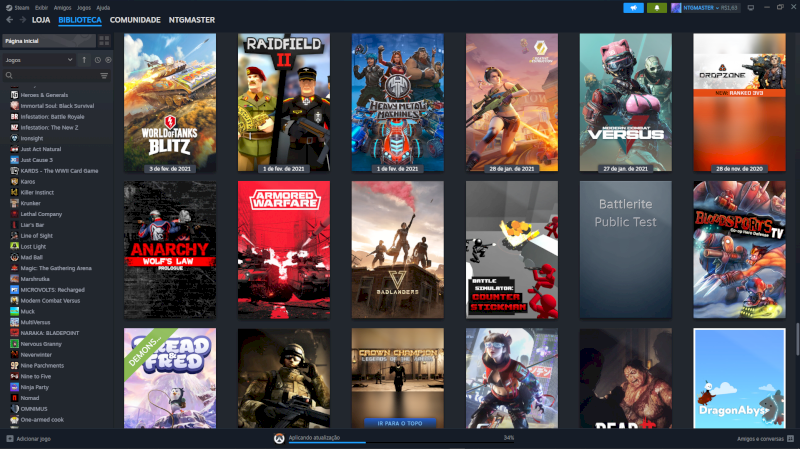The width and height of the screenshot is (800, 449).
Task: Toggle grid view icon beside Página inicial
Action: coord(104,41)
